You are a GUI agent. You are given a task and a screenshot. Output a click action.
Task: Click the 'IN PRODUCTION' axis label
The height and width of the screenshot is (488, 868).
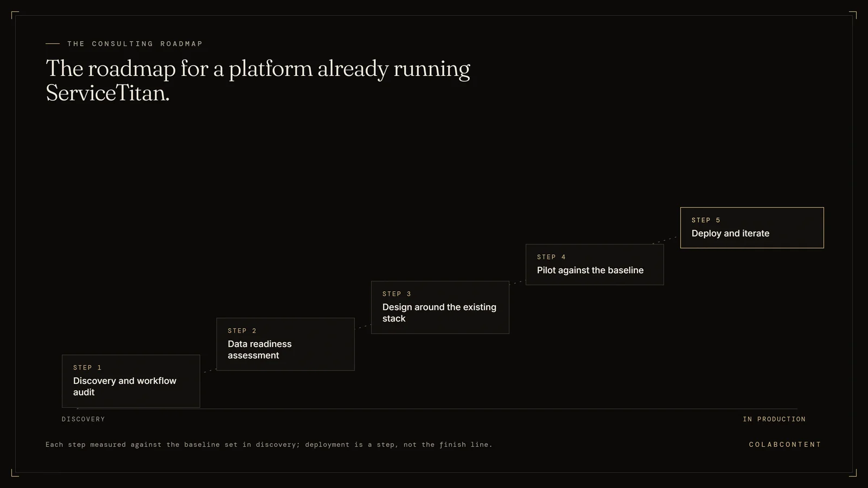[x=774, y=419]
